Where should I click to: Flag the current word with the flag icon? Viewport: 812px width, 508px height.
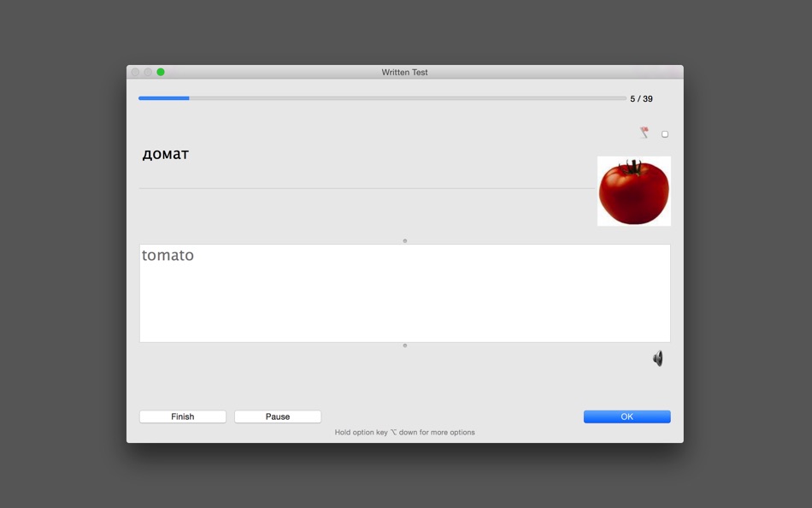coord(642,133)
